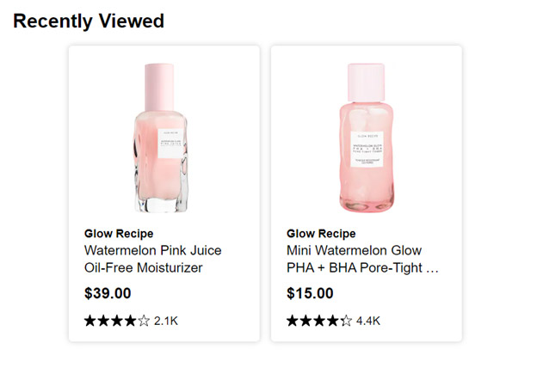537x392 pixels.
Task: Click the Watermelon Pink Juice moisturizer bottle image
Action: [x=164, y=138]
